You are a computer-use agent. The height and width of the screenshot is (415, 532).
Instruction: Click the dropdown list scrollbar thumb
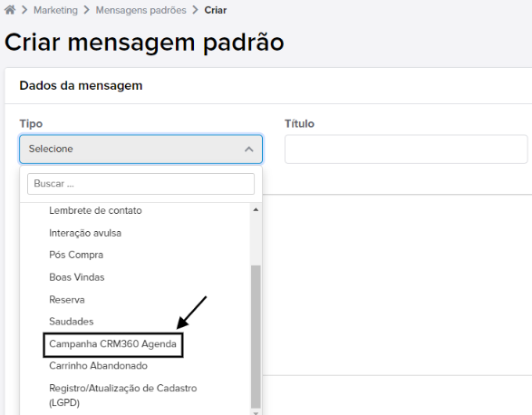(256, 336)
